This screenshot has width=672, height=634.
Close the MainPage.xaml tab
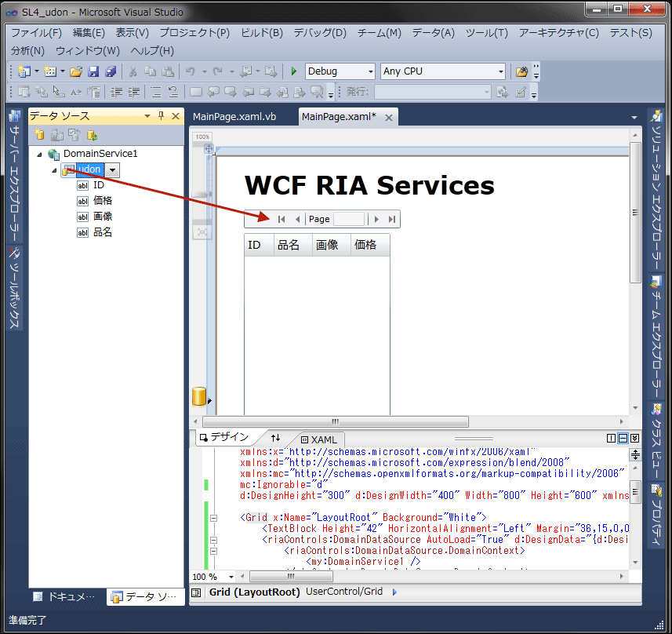pos(389,118)
